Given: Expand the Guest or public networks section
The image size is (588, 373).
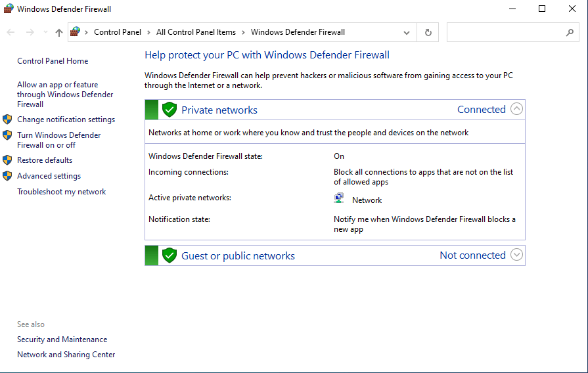Looking at the screenshot, I should point(516,255).
